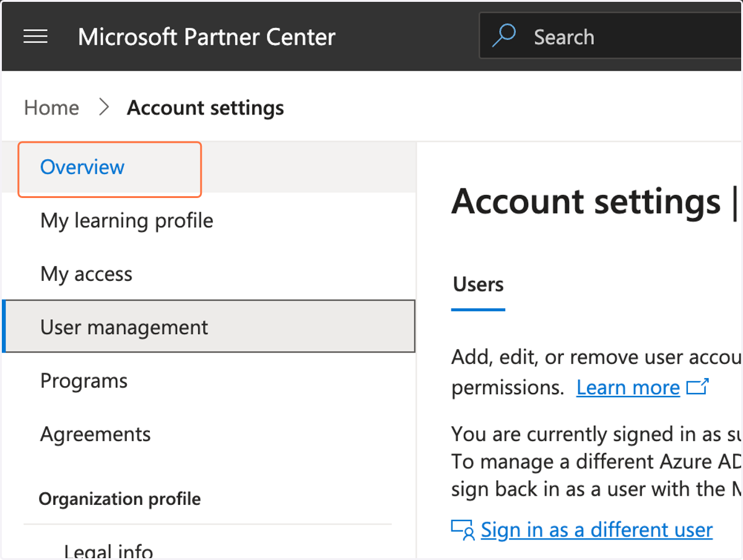Go to Home breadcrumb
Viewport: 743px width, 560px height.
tap(51, 108)
